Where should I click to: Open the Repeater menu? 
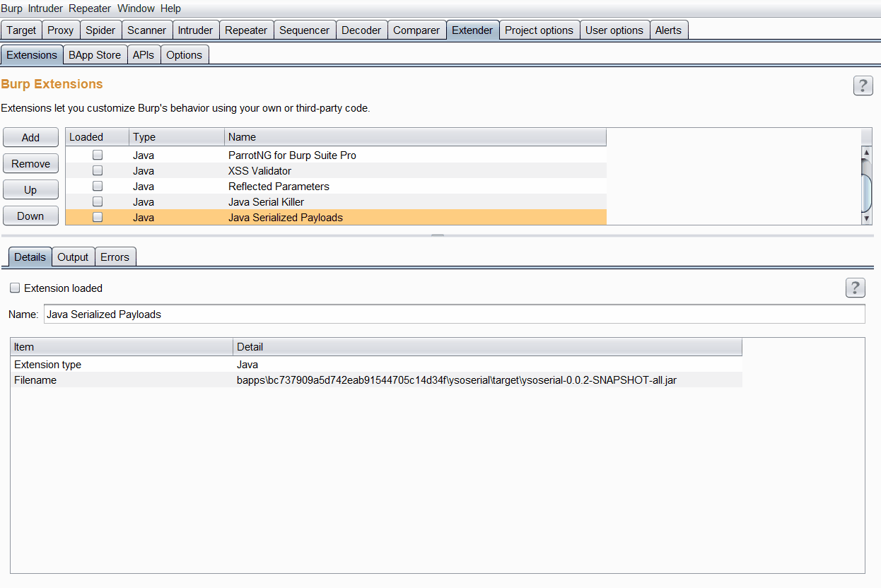coord(90,8)
